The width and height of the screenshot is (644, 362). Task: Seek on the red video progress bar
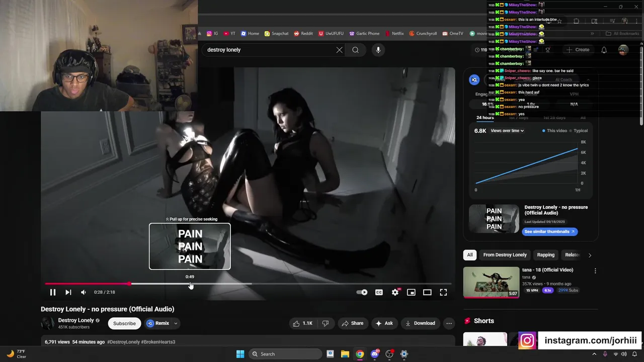point(248,284)
